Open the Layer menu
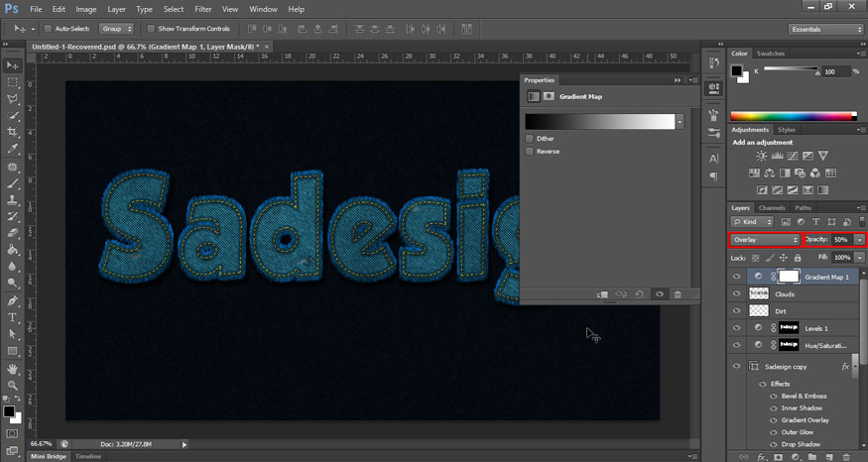Image resolution: width=868 pixels, height=462 pixels. [x=116, y=9]
